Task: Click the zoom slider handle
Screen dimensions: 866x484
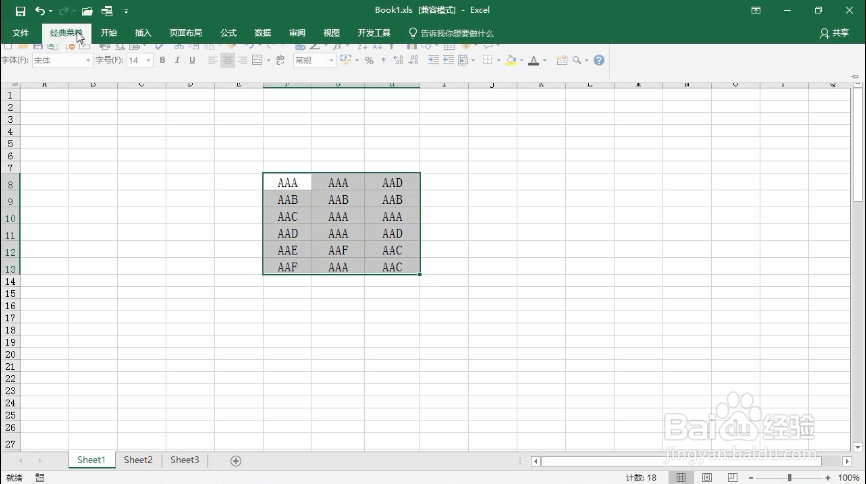Action: pos(790,478)
